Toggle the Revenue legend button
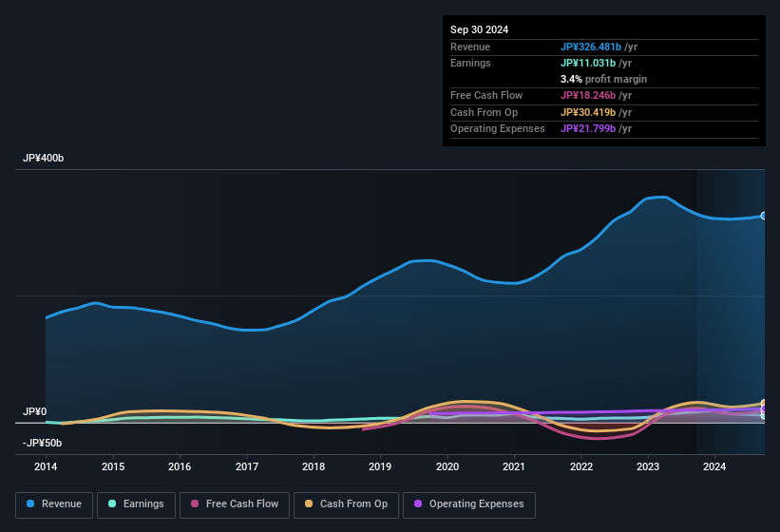The width and height of the screenshot is (780, 532). pos(54,504)
